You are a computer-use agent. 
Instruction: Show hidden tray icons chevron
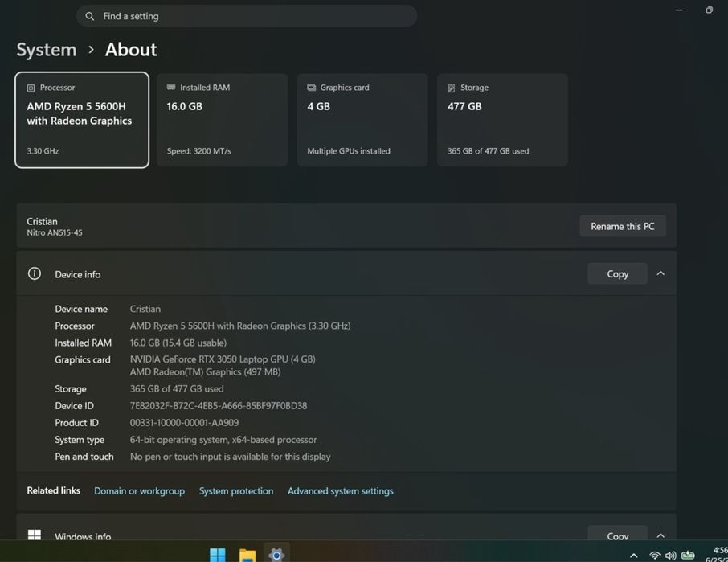pyautogui.click(x=633, y=556)
